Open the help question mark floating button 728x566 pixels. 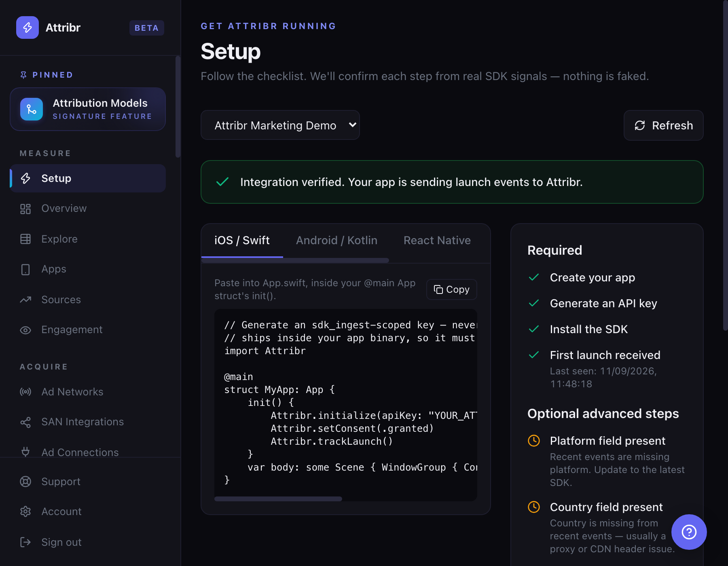click(689, 532)
